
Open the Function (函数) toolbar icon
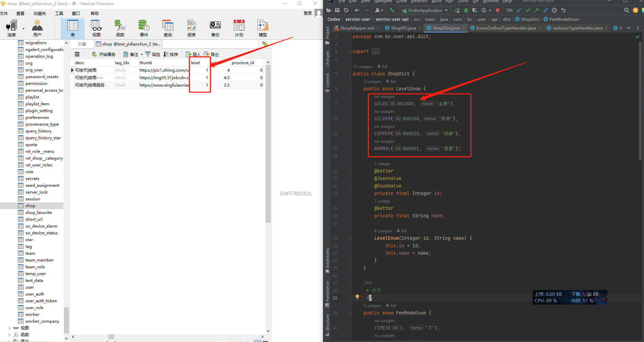120,29
